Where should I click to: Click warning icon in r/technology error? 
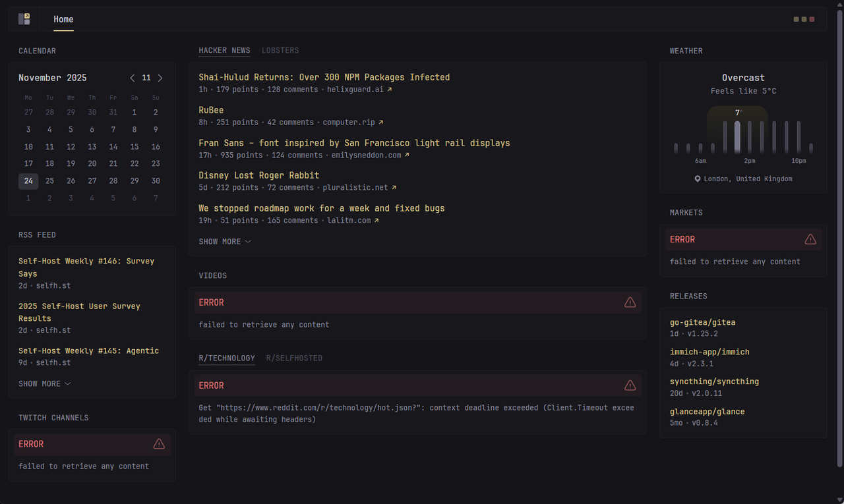click(x=630, y=385)
